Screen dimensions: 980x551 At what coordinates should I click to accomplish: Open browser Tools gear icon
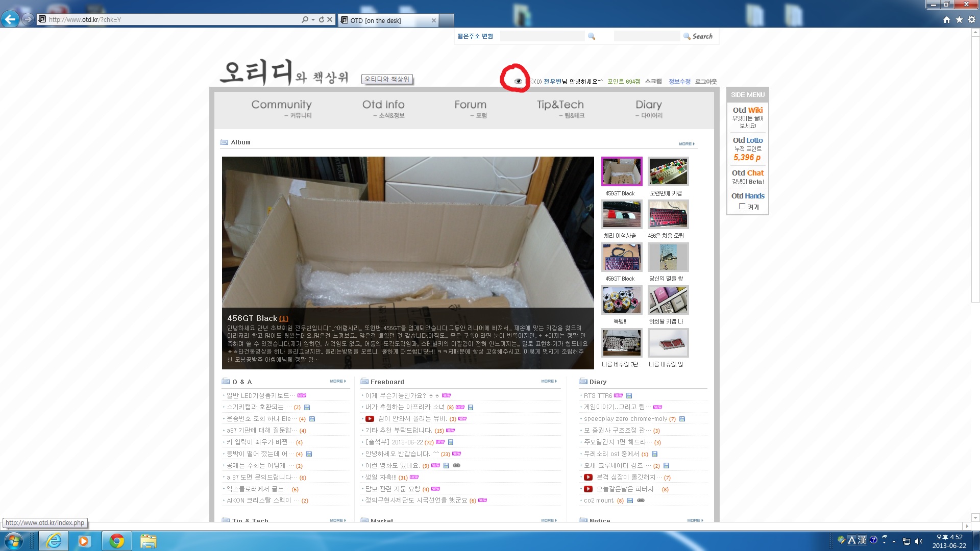point(972,19)
